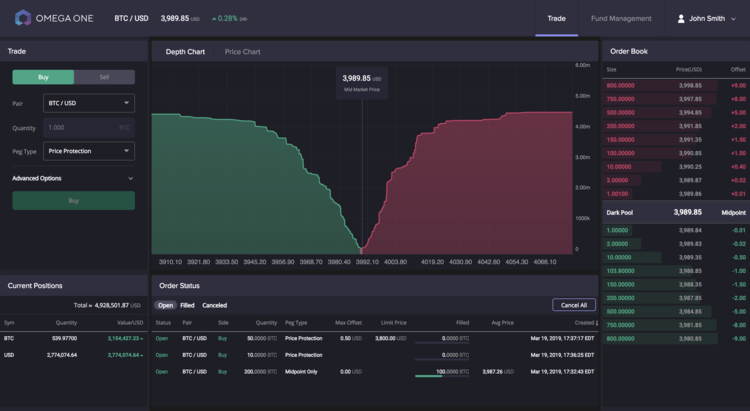Click the USD value trend arrow in Current Positions
750x411 pixels.
[142, 355]
